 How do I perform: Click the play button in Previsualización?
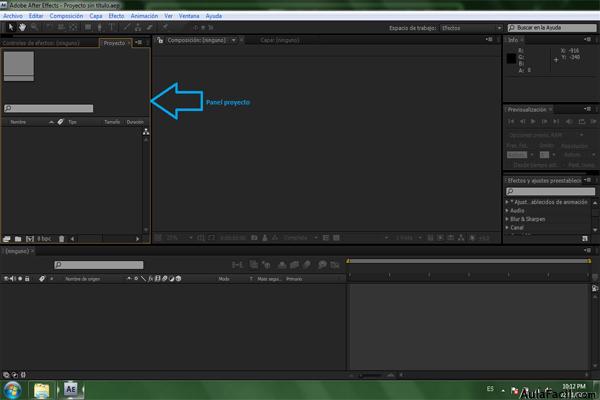coord(533,122)
